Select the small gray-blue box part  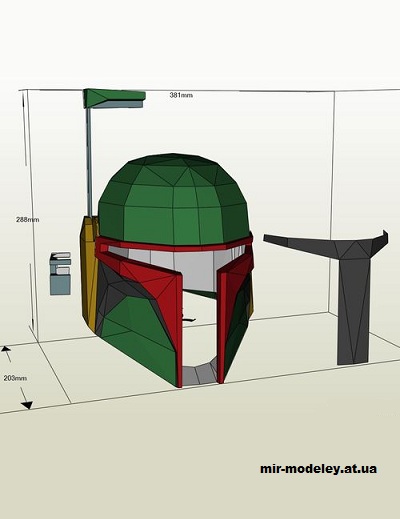pos(60,274)
